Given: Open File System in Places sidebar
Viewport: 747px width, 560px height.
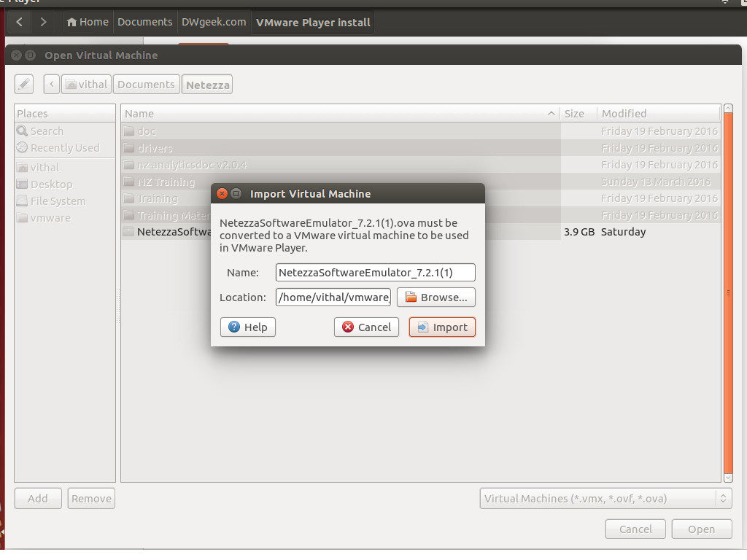Looking at the screenshot, I should click(65, 201).
